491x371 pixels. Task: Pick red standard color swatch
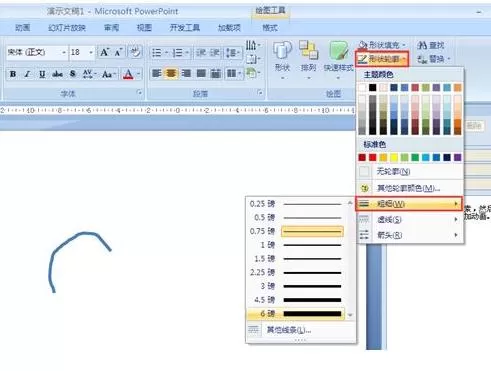(373, 157)
